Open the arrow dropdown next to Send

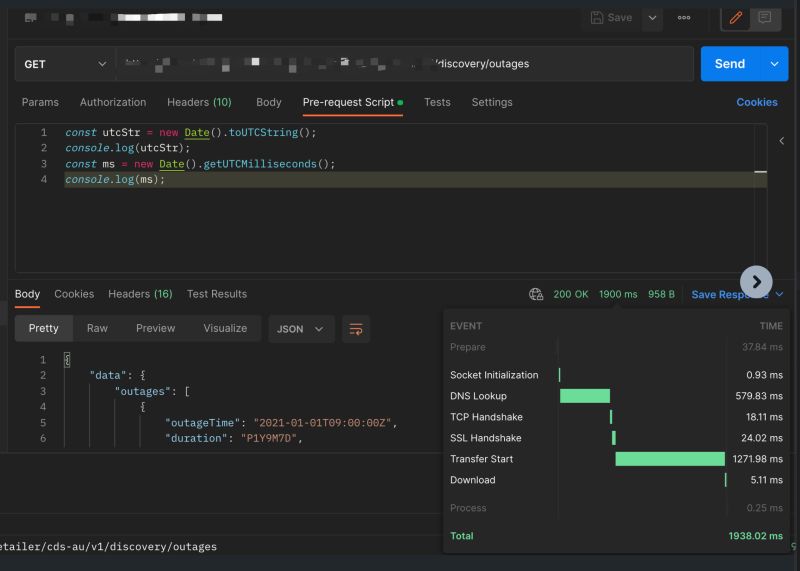pos(774,64)
